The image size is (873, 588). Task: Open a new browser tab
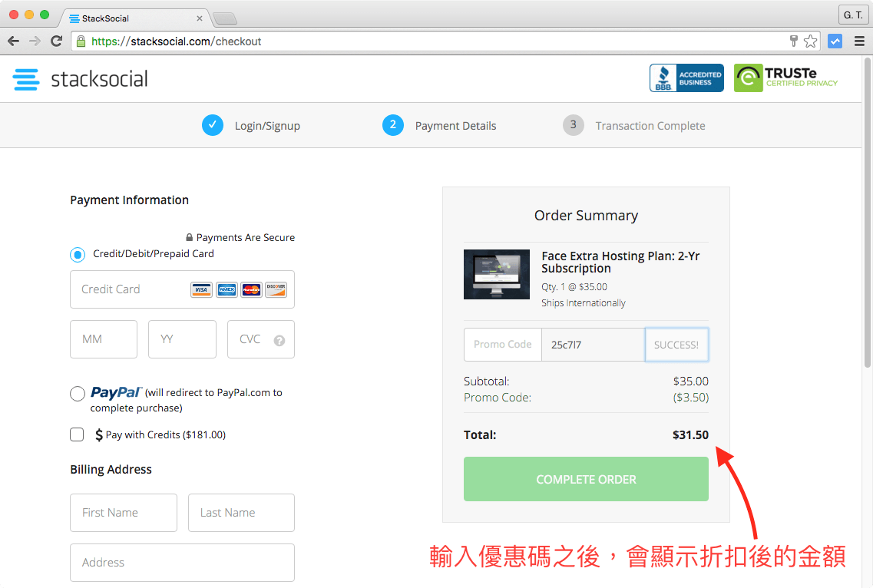[x=224, y=18]
